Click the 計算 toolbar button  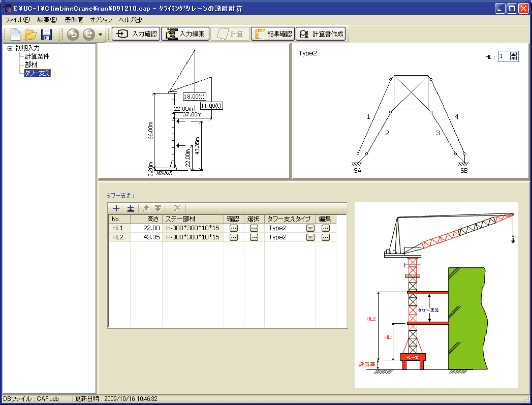[x=230, y=34]
